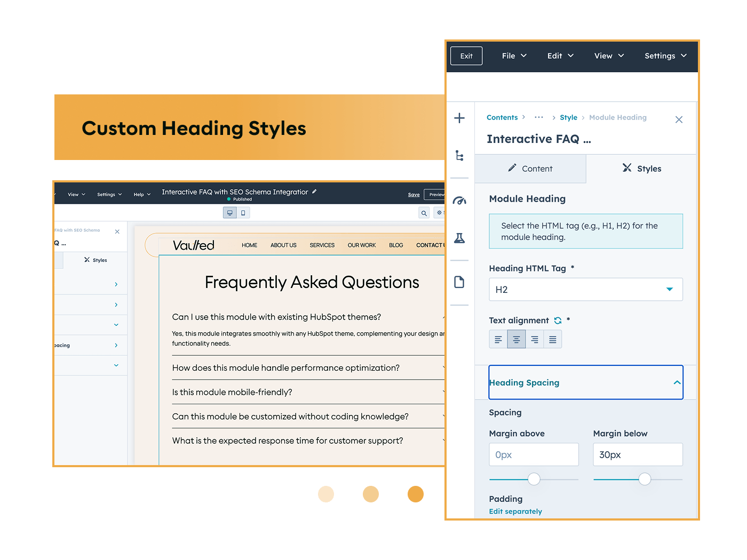
Task: Close the left editor module sidebar panel
Action: [x=117, y=231]
